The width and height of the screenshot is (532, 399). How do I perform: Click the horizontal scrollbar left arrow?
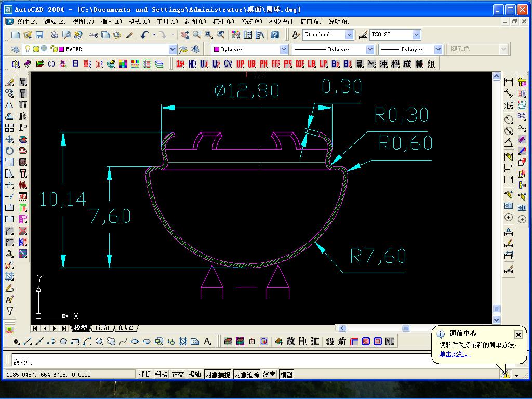coord(342,328)
